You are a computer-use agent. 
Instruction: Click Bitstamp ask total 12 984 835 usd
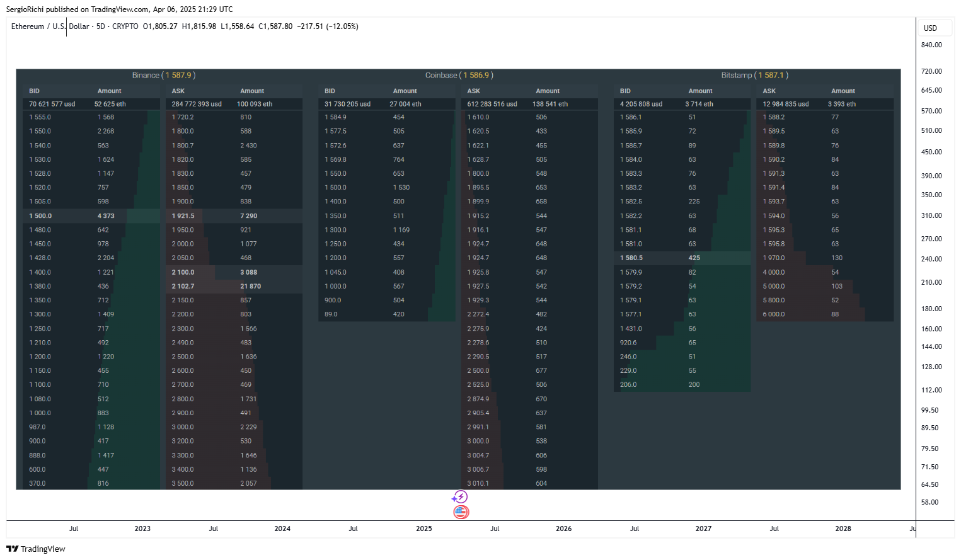[x=786, y=104]
